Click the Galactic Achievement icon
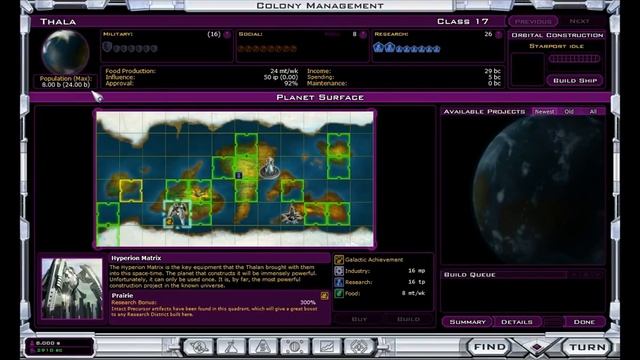640x360 pixels. point(339,260)
